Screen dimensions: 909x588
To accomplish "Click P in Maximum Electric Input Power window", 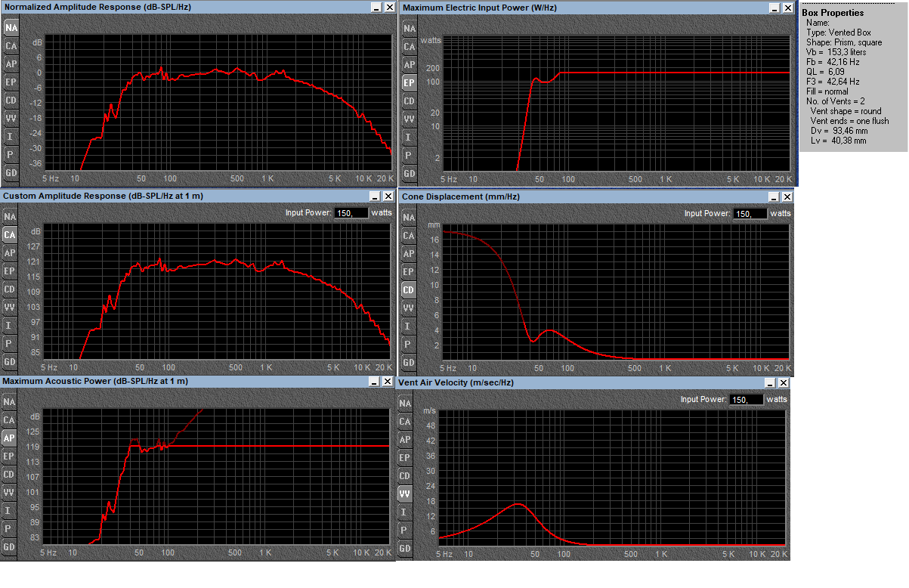I will pos(409,156).
